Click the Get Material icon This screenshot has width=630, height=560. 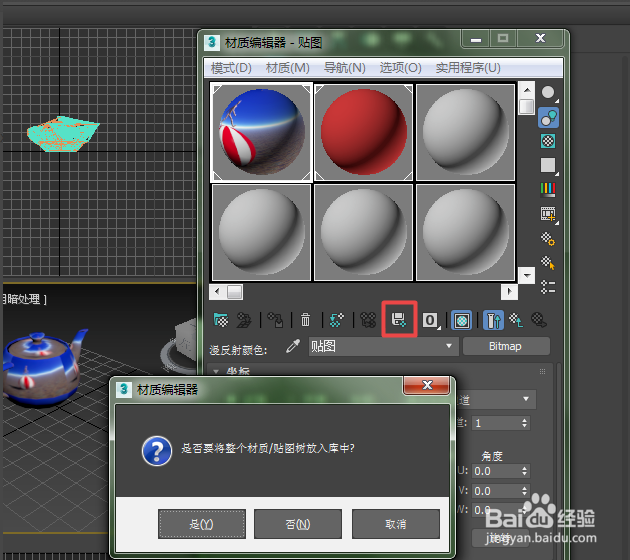[x=221, y=320]
